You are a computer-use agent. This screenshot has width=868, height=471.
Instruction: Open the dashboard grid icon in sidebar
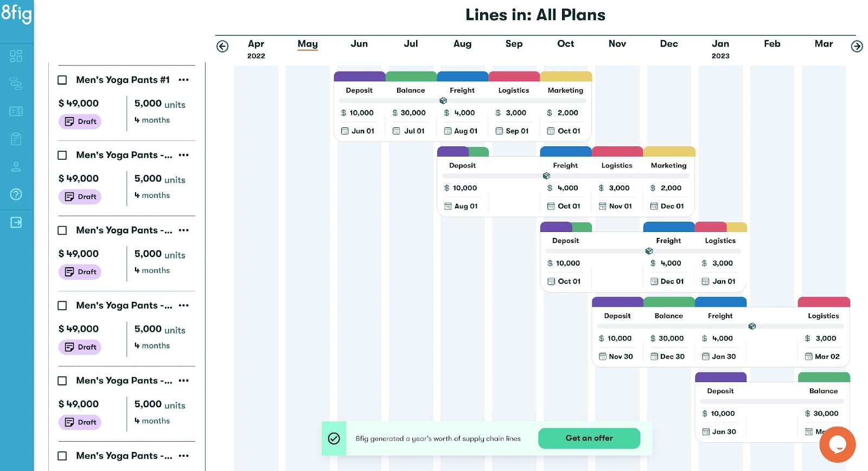tap(16, 56)
